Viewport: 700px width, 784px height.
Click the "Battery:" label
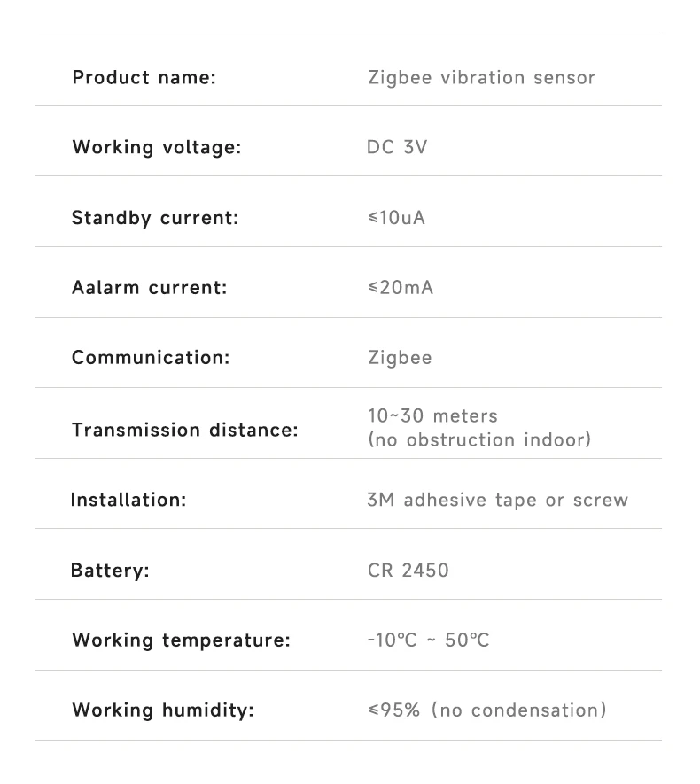click(110, 571)
